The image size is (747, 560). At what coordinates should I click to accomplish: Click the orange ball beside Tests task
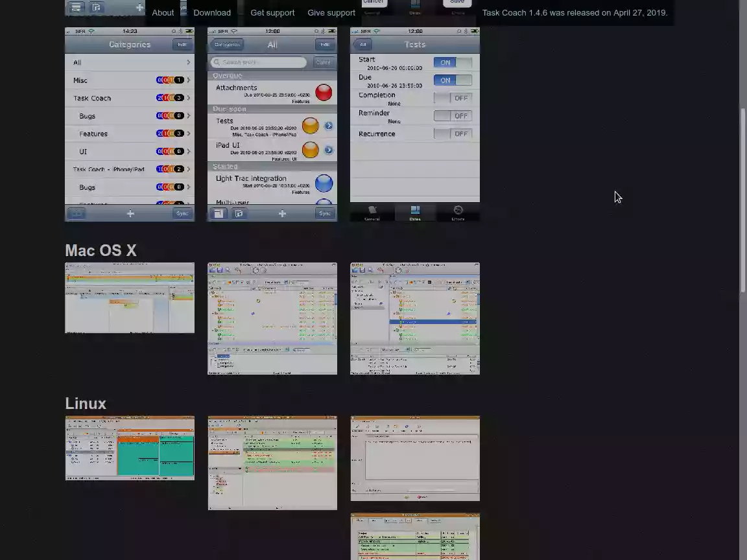click(310, 126)
